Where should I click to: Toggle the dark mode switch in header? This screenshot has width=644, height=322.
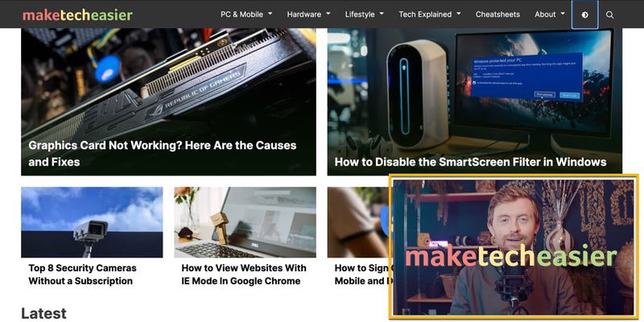pyautogui.click(x=584, y=14)
